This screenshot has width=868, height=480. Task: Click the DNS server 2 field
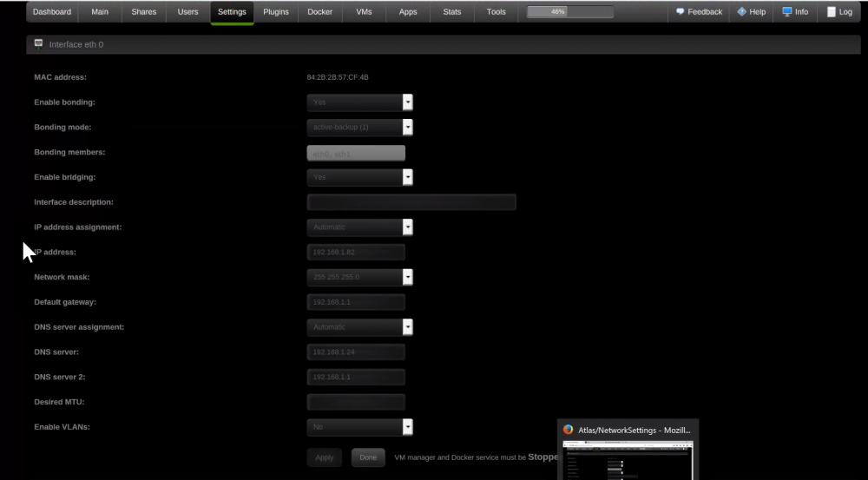(x=356, y=377)
